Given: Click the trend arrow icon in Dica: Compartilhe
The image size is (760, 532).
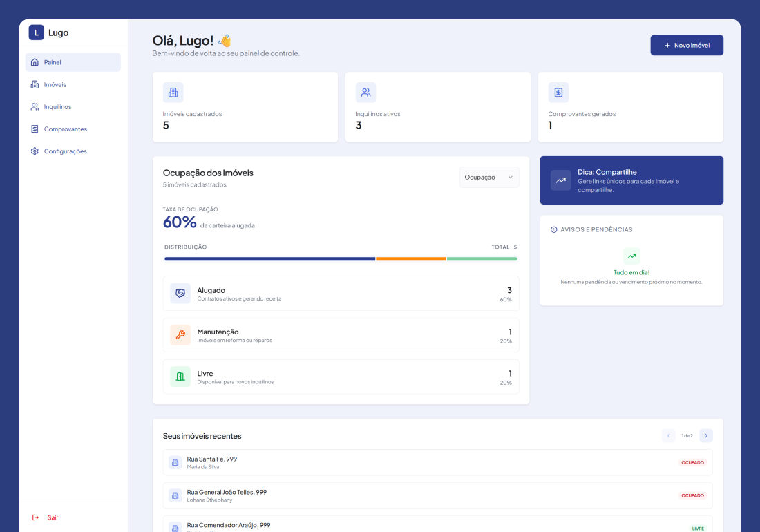Looking at the screenshot, I should [561, 180].
